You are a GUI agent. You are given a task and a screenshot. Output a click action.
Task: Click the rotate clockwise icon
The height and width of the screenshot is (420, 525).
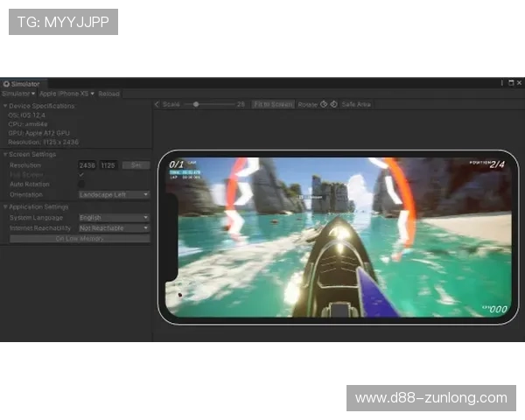click(x=333, y=104)
